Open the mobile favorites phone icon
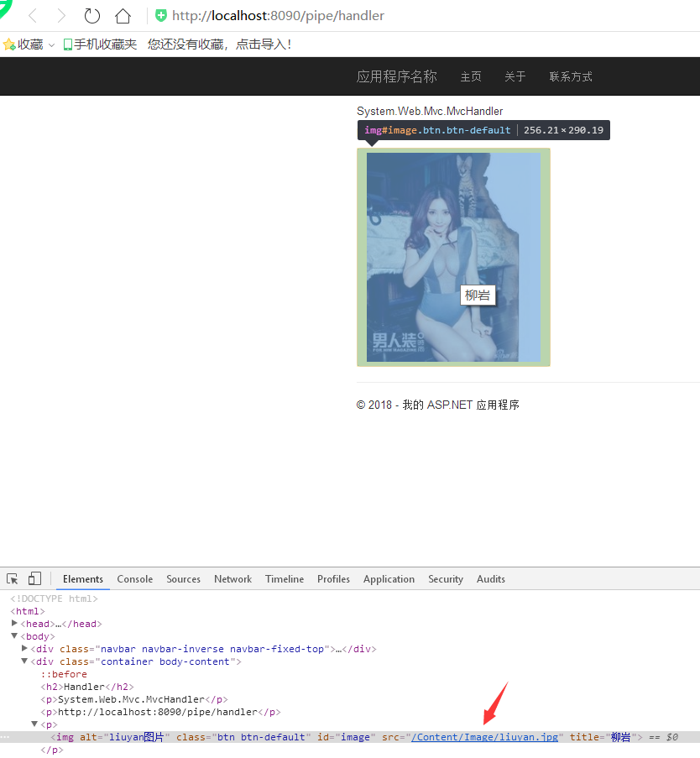The width and height of the screenshot is (700, 758). tap(68, 45)
